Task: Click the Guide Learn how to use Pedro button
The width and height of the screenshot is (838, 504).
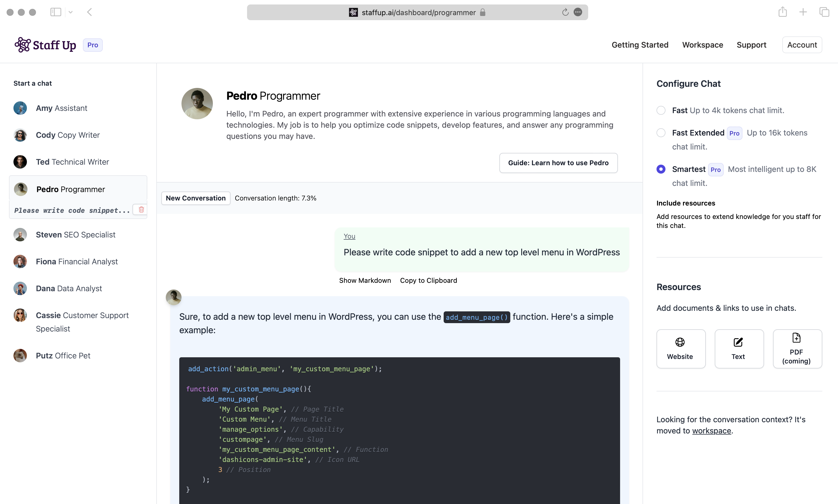Action: coord(558,163)
